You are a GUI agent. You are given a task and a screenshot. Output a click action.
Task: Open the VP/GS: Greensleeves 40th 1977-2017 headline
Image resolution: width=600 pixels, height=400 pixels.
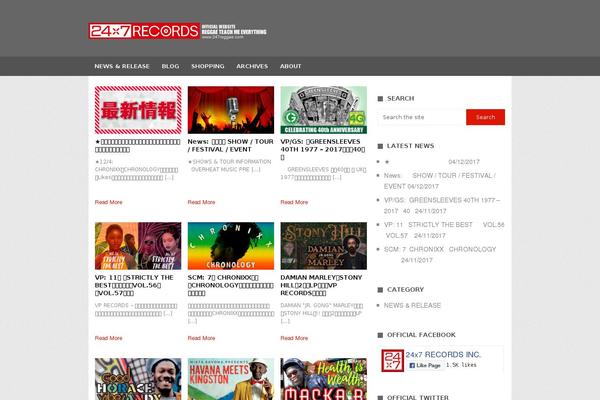323,149
